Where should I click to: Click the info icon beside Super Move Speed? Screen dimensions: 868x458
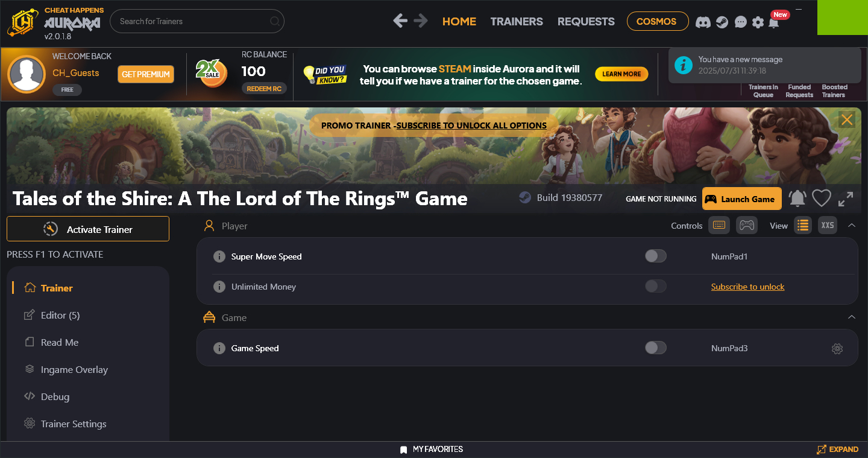[x=219, y=256]
